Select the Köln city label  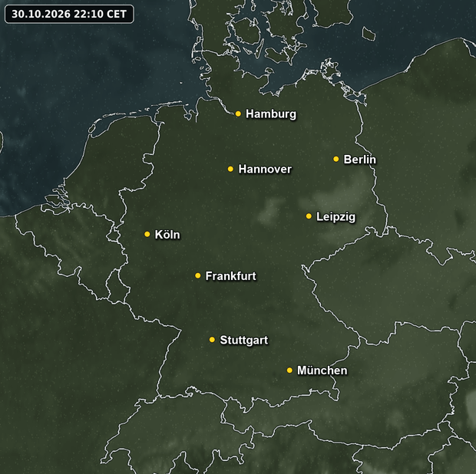tap(167, 235)
